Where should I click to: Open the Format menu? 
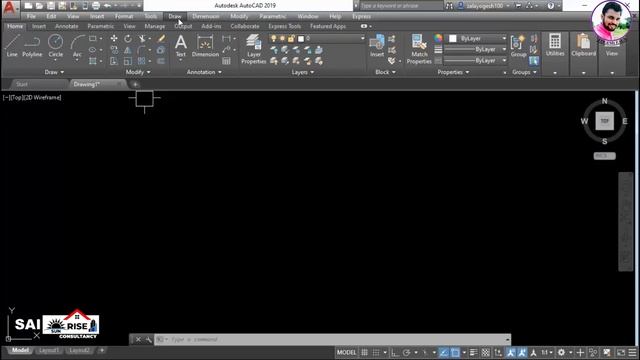tap(124, 16)
